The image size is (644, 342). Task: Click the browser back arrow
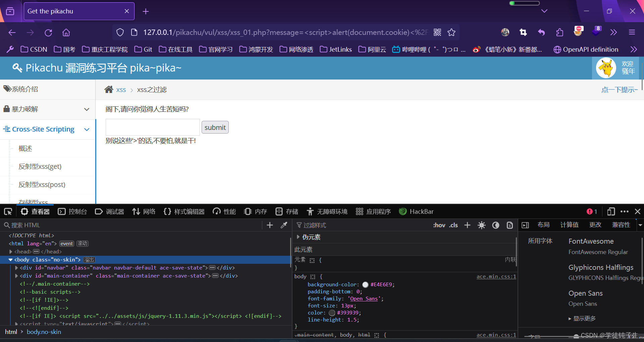click(12, 33)
